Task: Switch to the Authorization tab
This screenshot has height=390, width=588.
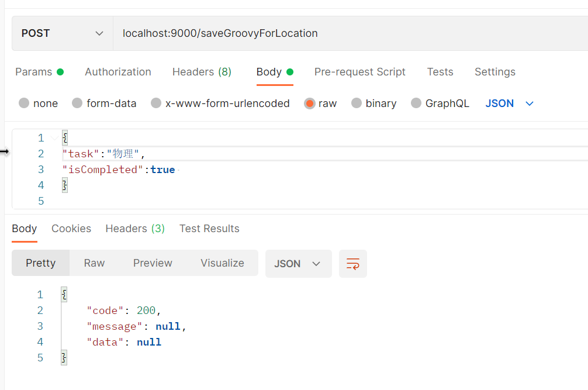Action: click(117, 71)
